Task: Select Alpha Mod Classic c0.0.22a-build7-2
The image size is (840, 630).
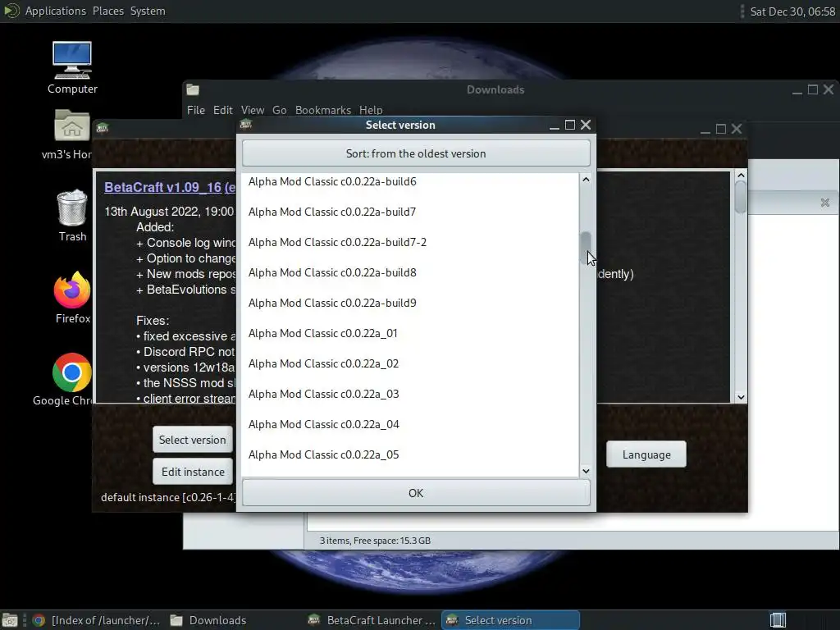Action: (x=410, y=242)
